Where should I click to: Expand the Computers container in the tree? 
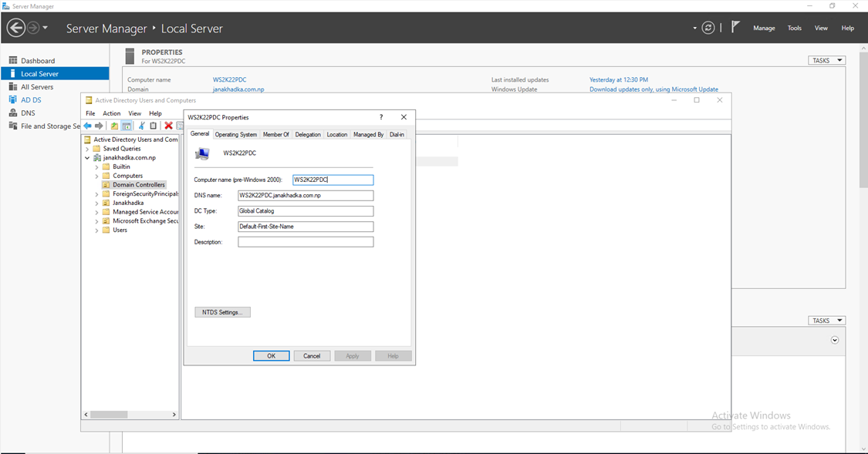[96, 176]
